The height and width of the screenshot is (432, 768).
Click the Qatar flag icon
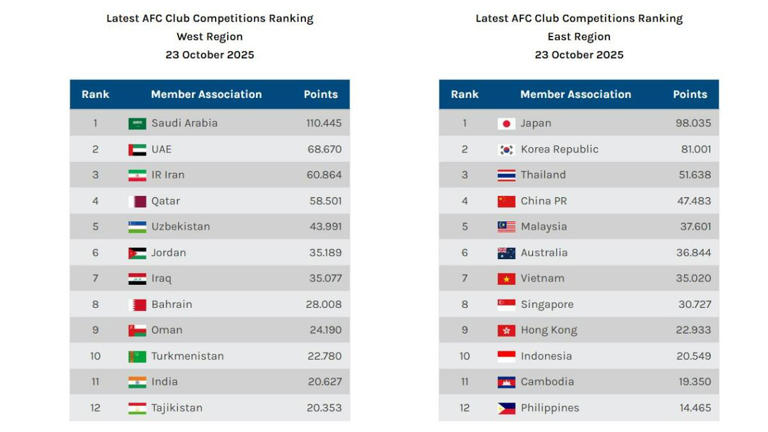click(x=137, y=201)
